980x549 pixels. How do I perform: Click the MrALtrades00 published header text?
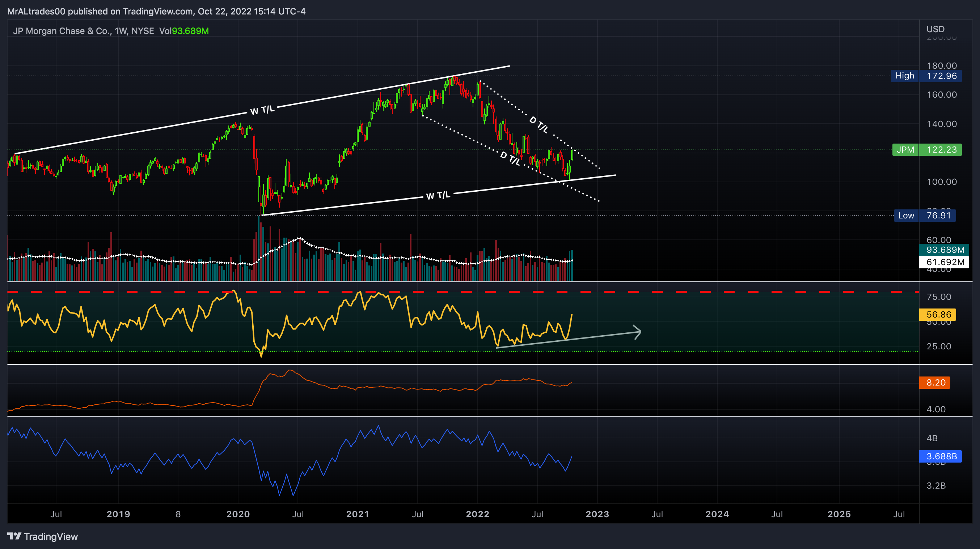coord(156,12)
